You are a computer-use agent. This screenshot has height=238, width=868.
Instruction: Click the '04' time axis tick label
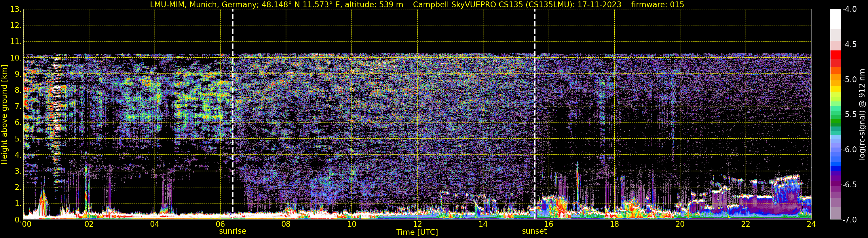point(155,224)
